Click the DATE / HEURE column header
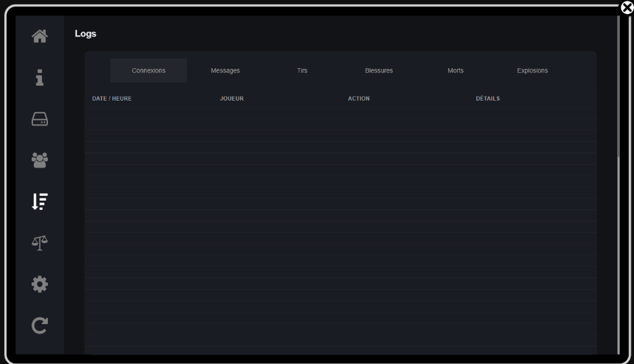Viewport: 634px width, 364px height. (x=112, y=99)
